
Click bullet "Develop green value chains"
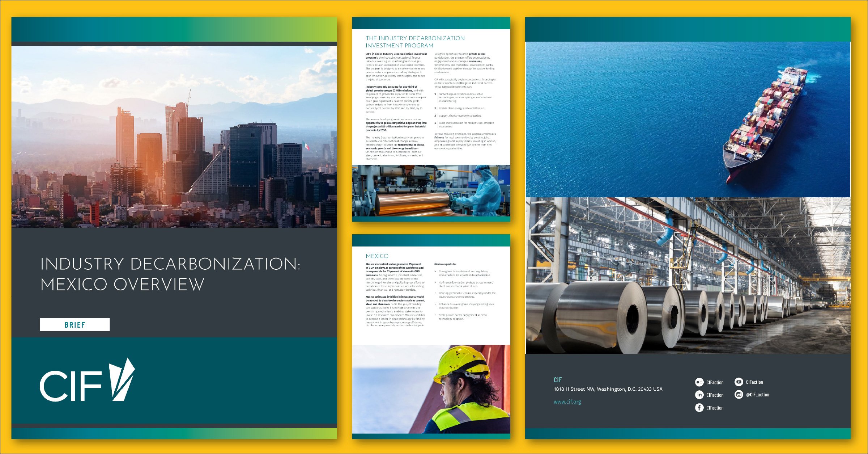[465, 295]
